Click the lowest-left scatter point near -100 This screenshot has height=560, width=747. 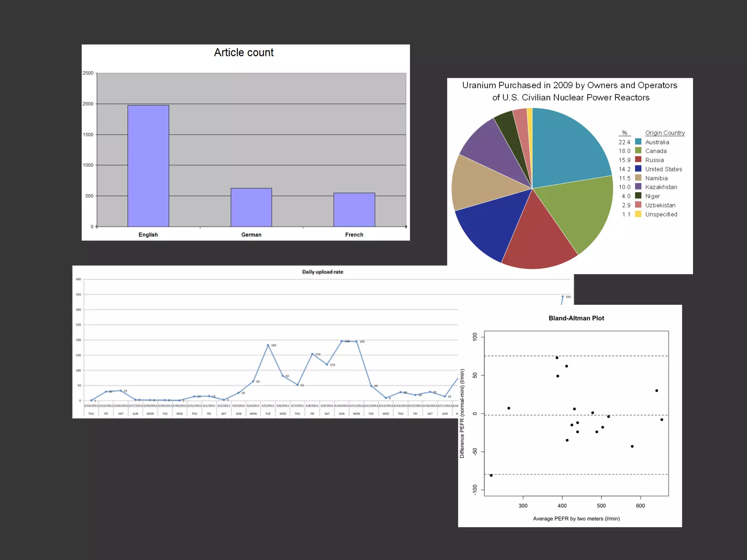(x=491, y=475)
